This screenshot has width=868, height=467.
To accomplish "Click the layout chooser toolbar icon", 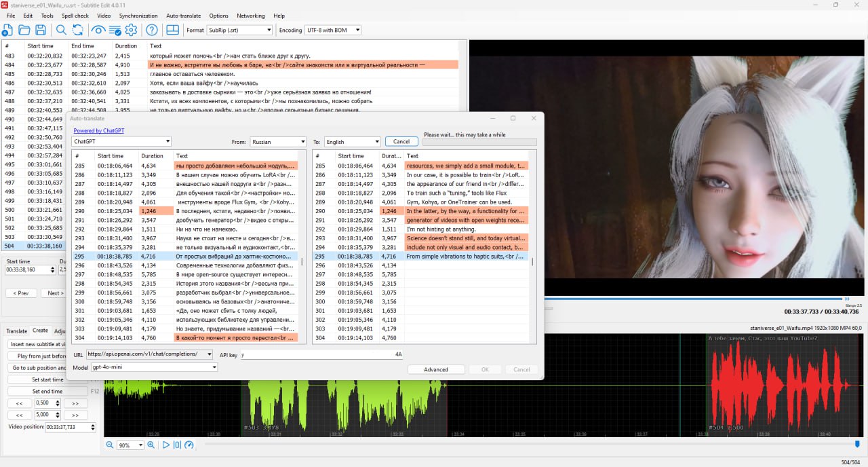I will click(172, 30).
